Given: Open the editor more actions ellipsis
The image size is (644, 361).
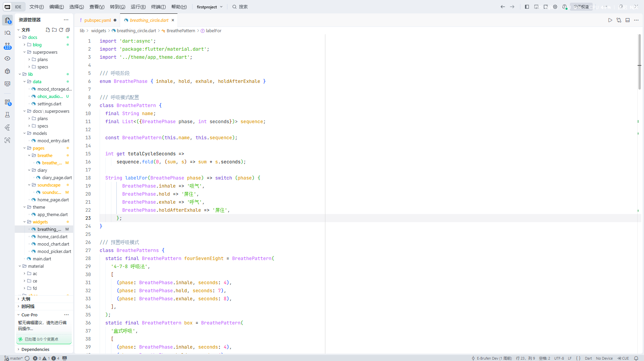Looking at the screenshot, I should [x=636, y=20].
